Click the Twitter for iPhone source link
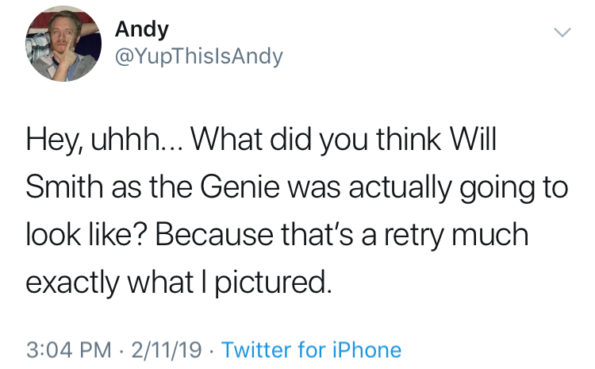The height and width of the screenshot is (369, 595). [312, 350]
